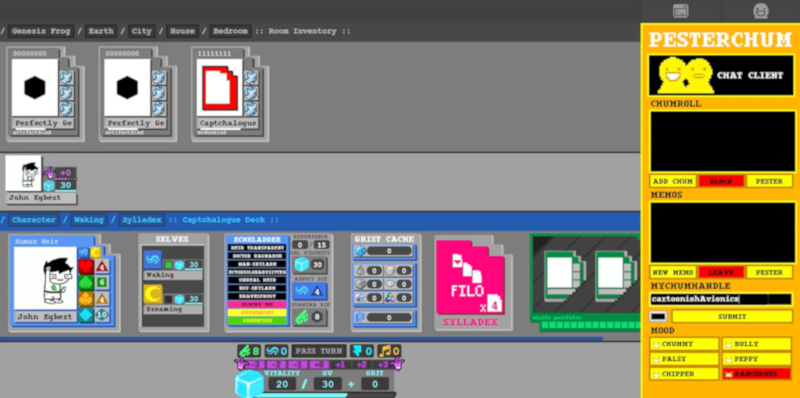
Task: Set mood to Rancorous
Action: (x=757, y=374)
